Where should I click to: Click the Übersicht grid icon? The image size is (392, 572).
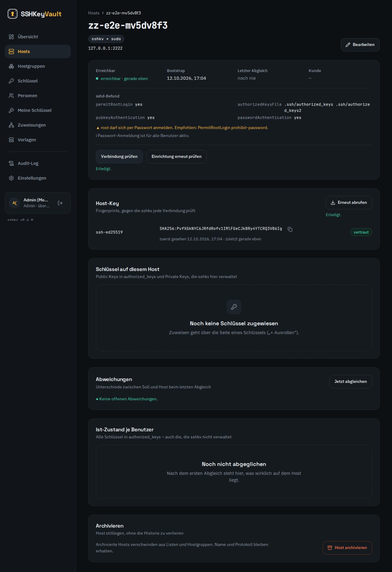click(x=11, y=37)
